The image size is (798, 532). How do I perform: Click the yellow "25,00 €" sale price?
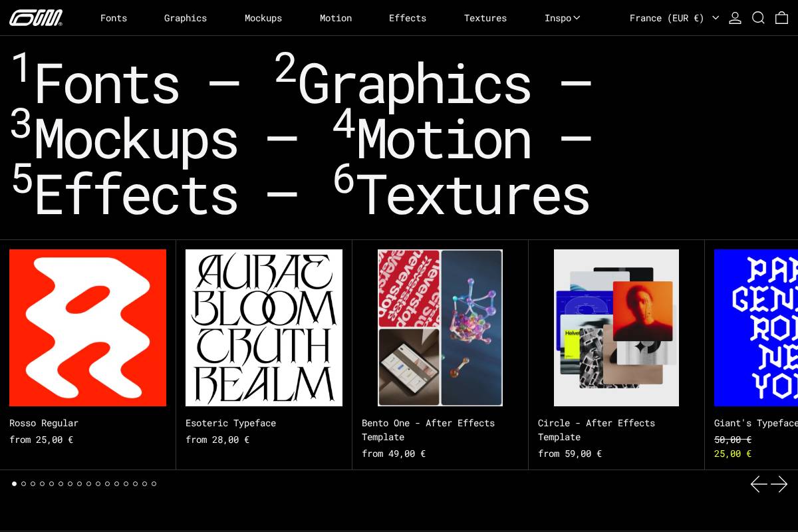point(733,454)
